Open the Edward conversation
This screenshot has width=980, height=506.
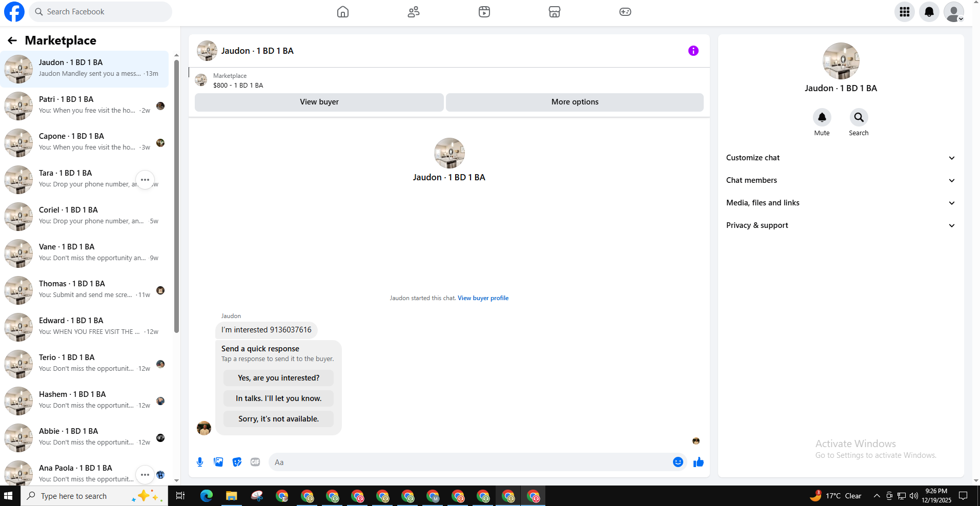click(85, 327)
